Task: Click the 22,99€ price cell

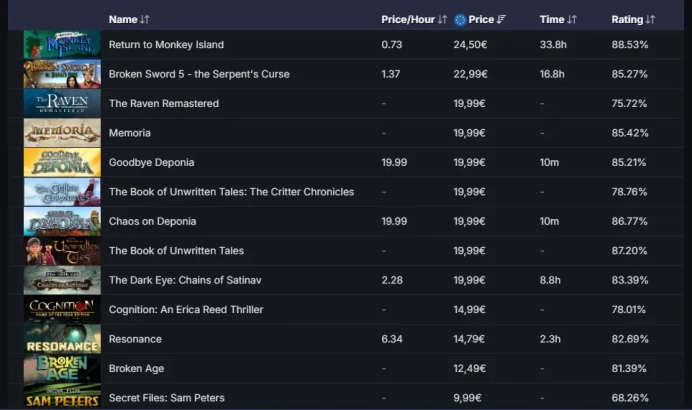Action: [x=470, y=74]
